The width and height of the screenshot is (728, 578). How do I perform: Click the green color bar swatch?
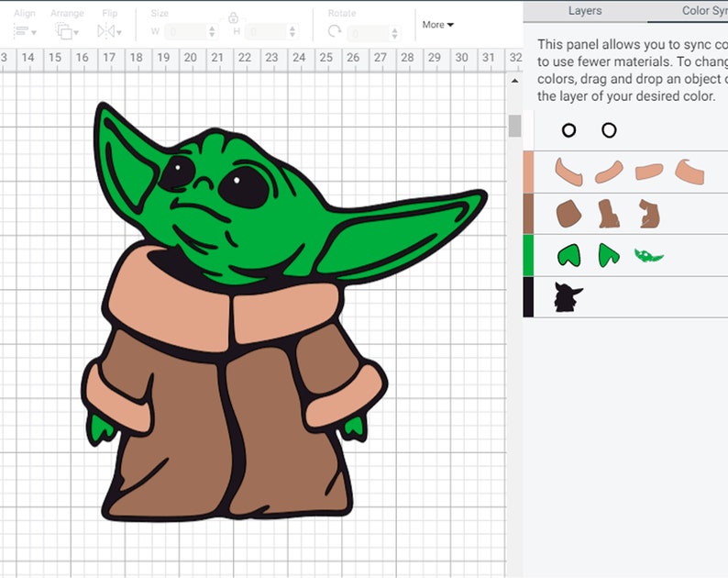pyautogui.click(x=528, y=255)
